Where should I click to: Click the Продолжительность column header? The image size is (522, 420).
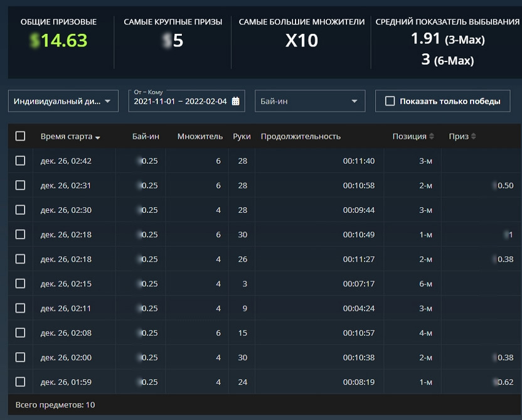tap(301, 136)
